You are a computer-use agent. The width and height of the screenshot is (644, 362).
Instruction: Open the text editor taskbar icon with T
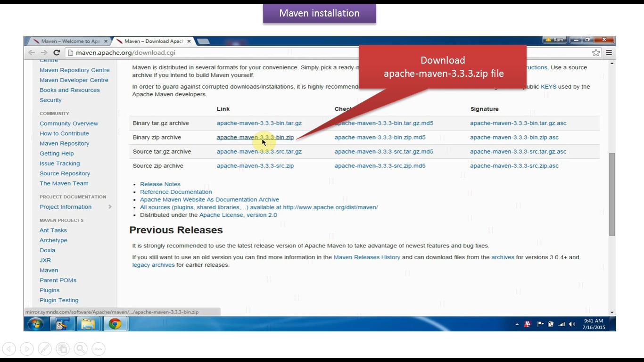(62, 324)
